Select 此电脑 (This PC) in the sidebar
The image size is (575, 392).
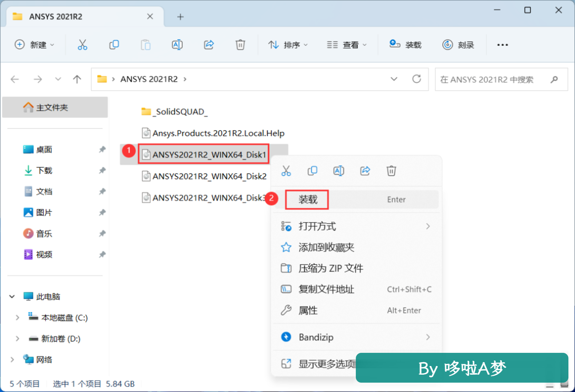[x=42, y=297]
